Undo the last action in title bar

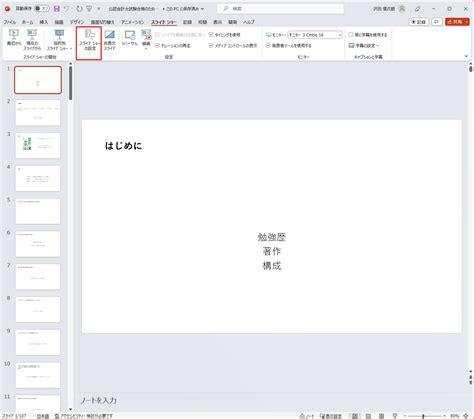66,9
